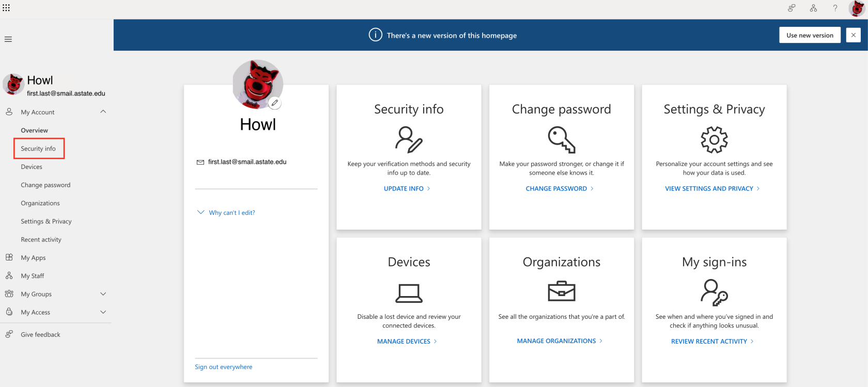
Task: Click the info icon in the banner
Action: (x=375, y=35)
